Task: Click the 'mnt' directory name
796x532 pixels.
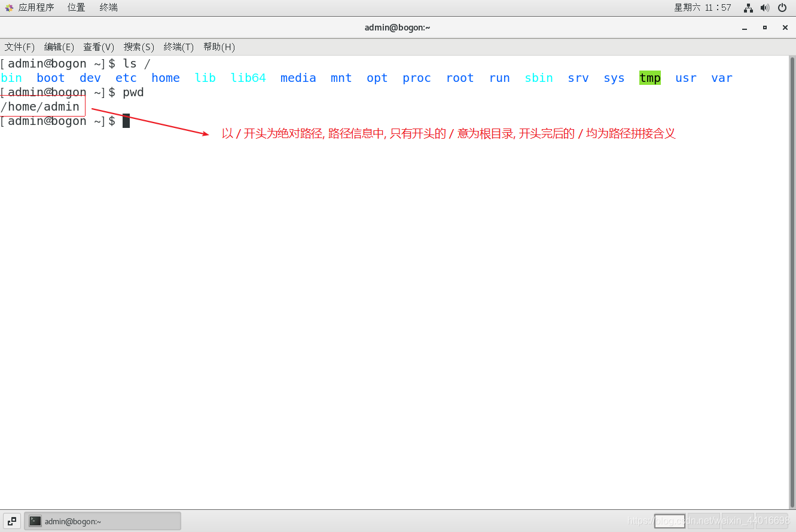Action: click(x=341, y=78)
